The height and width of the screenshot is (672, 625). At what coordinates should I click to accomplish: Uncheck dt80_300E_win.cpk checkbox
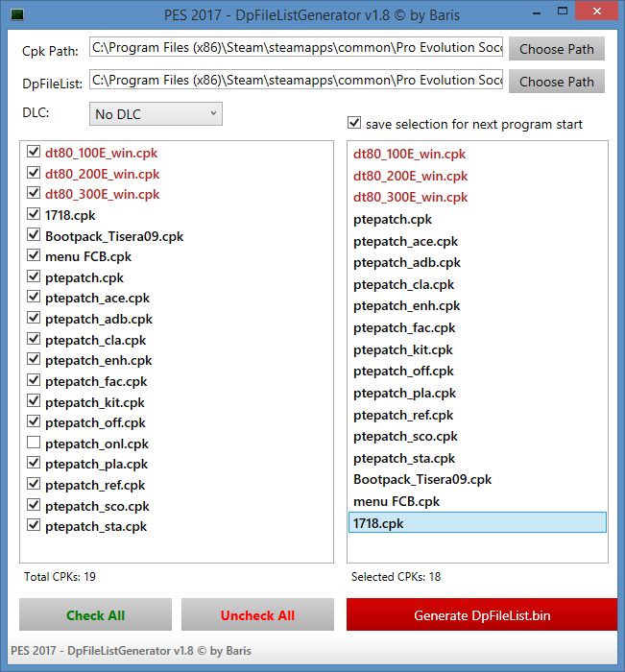[x=34, y=193]
